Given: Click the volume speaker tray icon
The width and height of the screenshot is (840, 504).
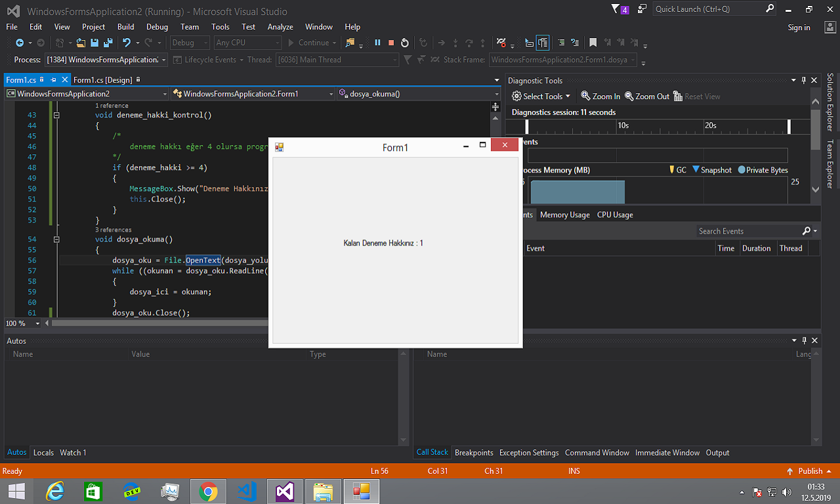Looking at the screenshot, I should point(787,492).
